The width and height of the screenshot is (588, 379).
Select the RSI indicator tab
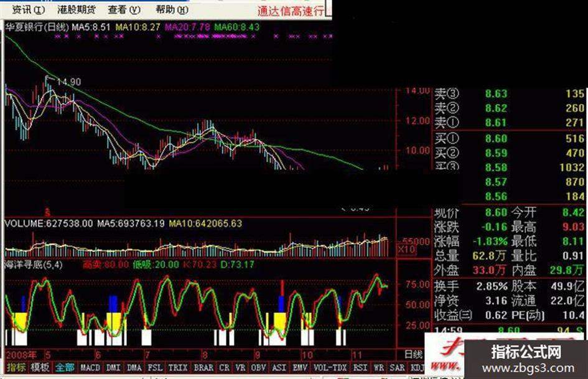coord(360,367)
